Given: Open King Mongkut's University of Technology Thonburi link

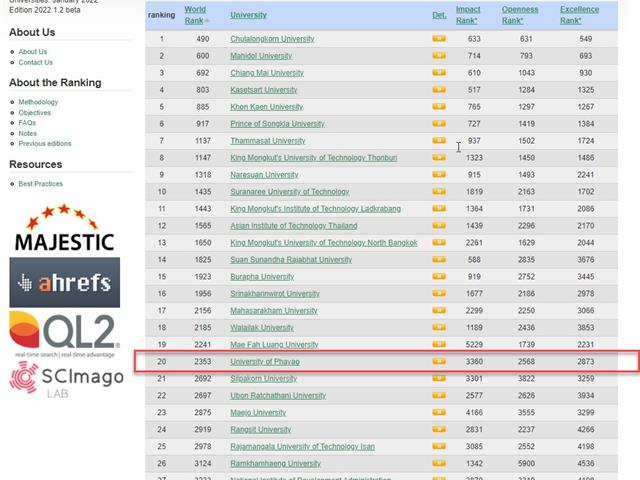Looking at the screenshot, I should click(x=313, y=158).
